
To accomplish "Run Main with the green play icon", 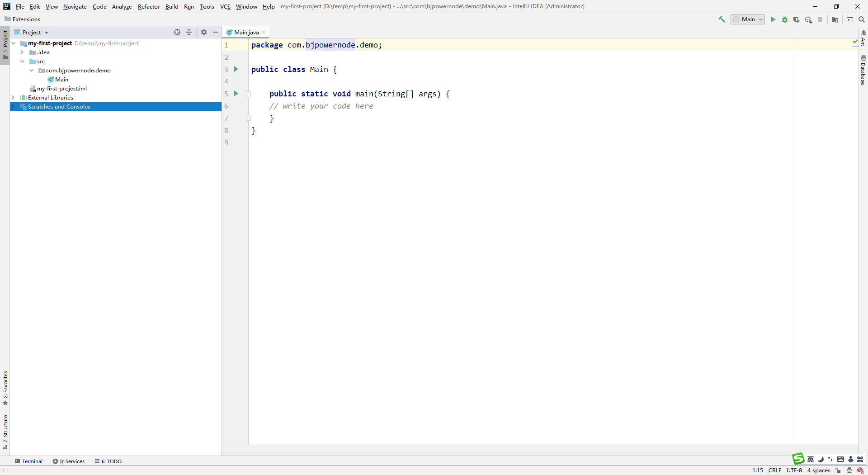I will tap(773, 19).
